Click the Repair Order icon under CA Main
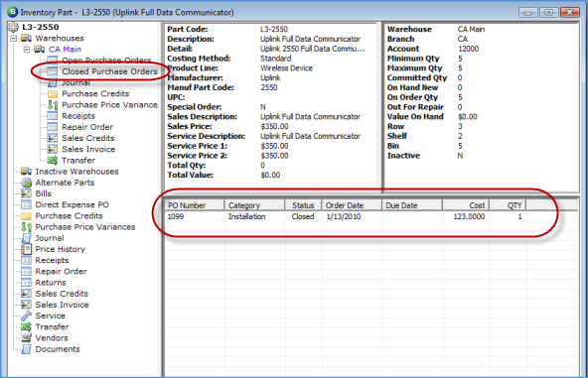 tap(52, 127)
